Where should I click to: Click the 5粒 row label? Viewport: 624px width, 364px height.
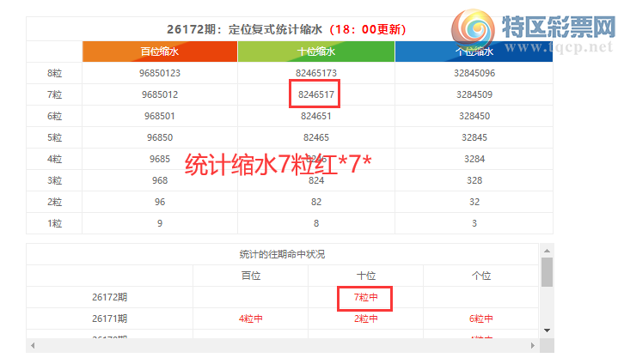point(54,137)
